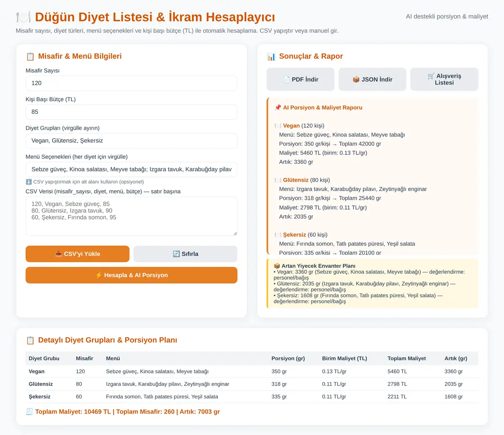This screenshot has height=435, width=504.
Task: Click the plate icon next to Vegan report entry
Action: click(278, 126)
